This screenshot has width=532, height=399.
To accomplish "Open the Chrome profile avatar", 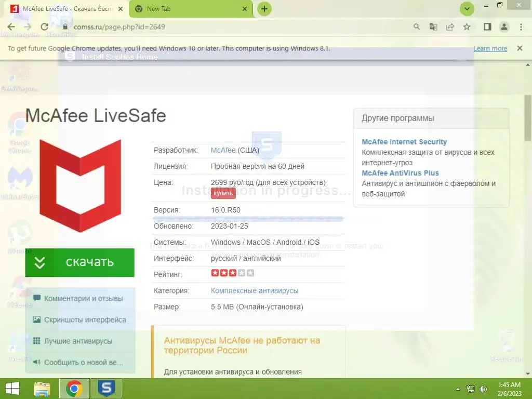I will (x=504, y=27).
